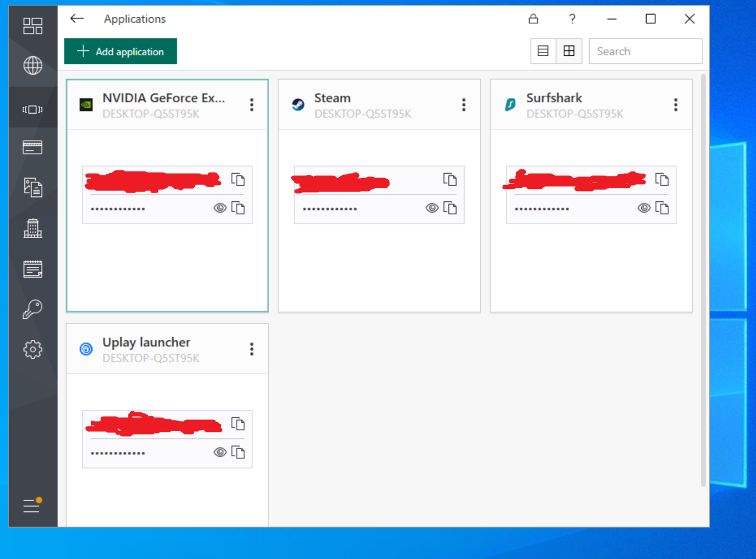Select the Steam card title
This screenshot has width=756, height=559.
[333, 98]
